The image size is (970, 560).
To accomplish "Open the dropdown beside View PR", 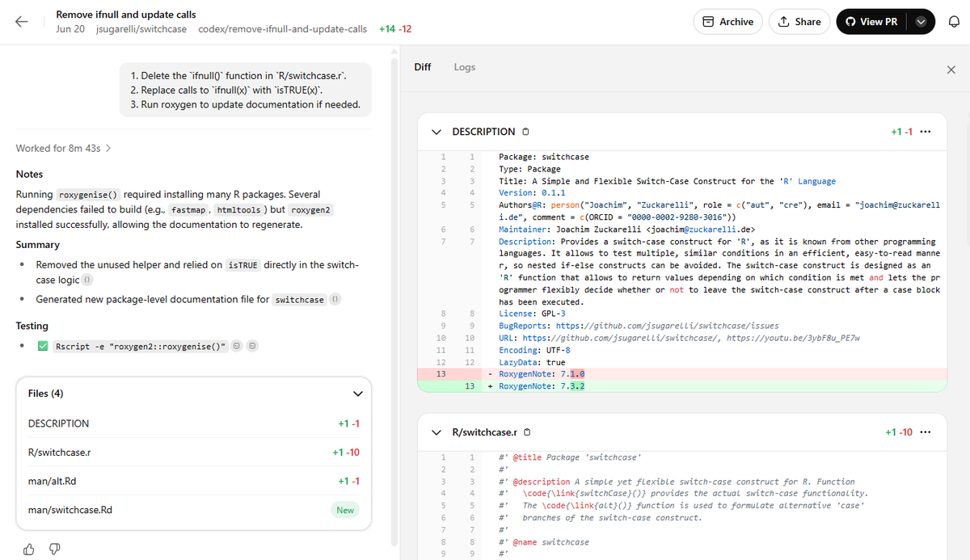I will click(921, 22).
